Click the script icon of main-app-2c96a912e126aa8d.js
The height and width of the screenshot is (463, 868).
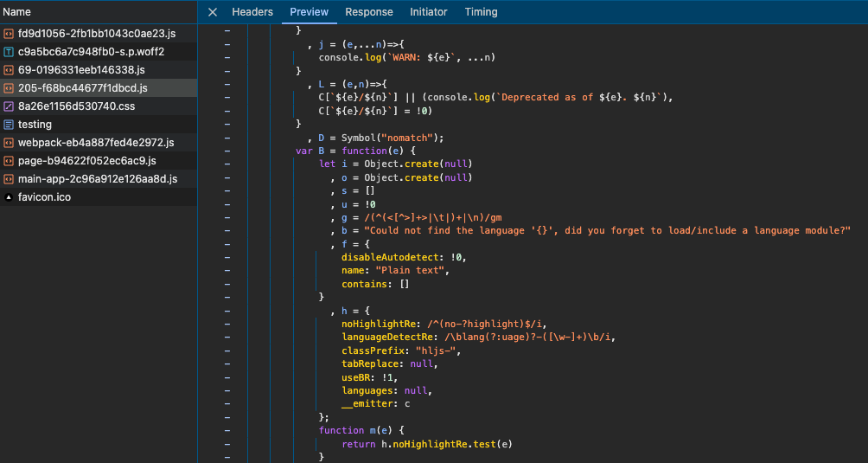[9, 179]
